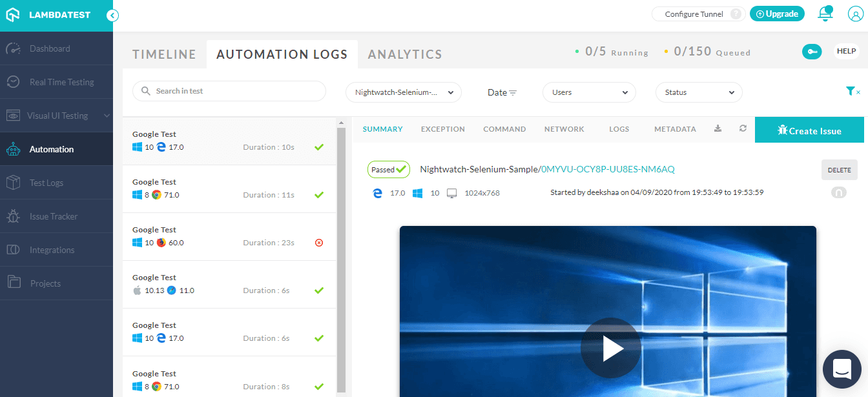
Task: Toggle the switch below the Delete button
Action: [x=838, y=192]
